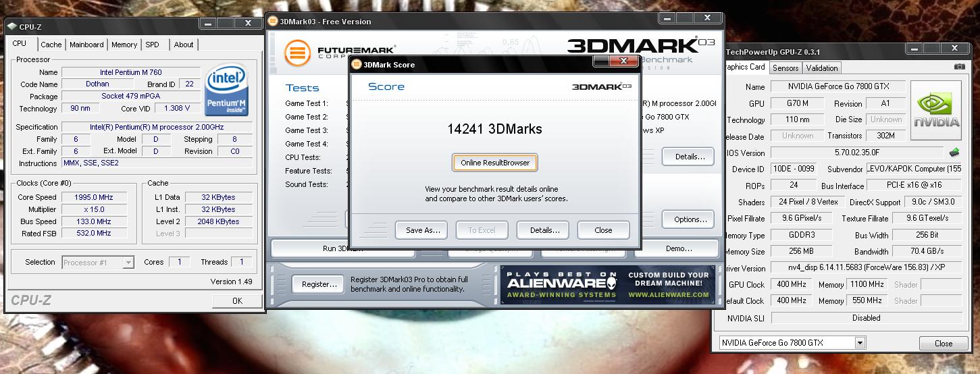Click the Rated FSB value 532.0 MHz
The image size is (980, 374).
(x=94, y=234)
